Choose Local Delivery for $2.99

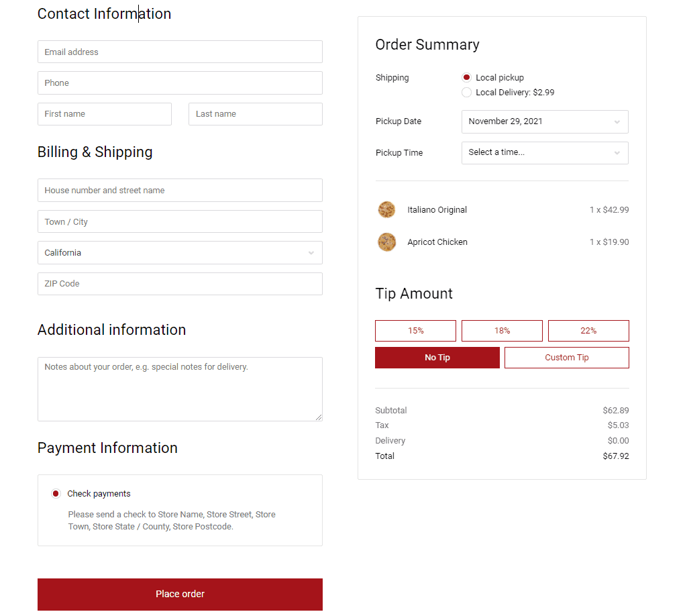click(x=467, y=93)
